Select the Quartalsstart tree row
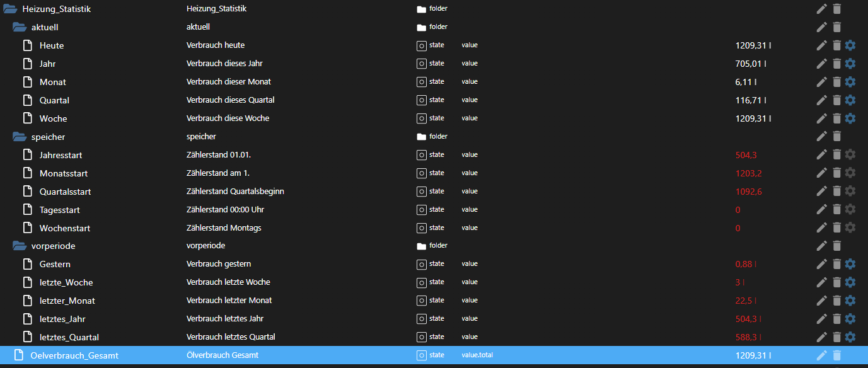The height and width of the screenshot is (368, 868). coord(434,191)
